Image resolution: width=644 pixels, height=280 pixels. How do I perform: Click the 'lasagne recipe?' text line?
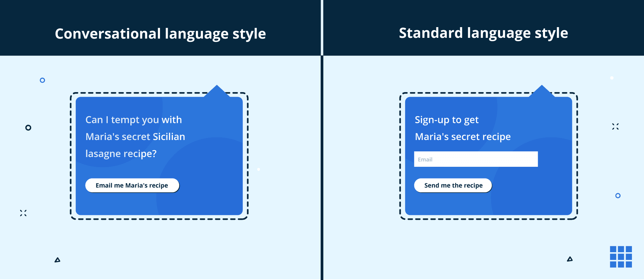click(121, 154)
